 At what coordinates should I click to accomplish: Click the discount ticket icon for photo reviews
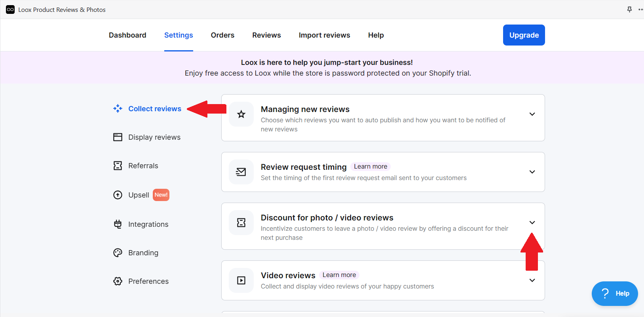(x=241, y=222)
